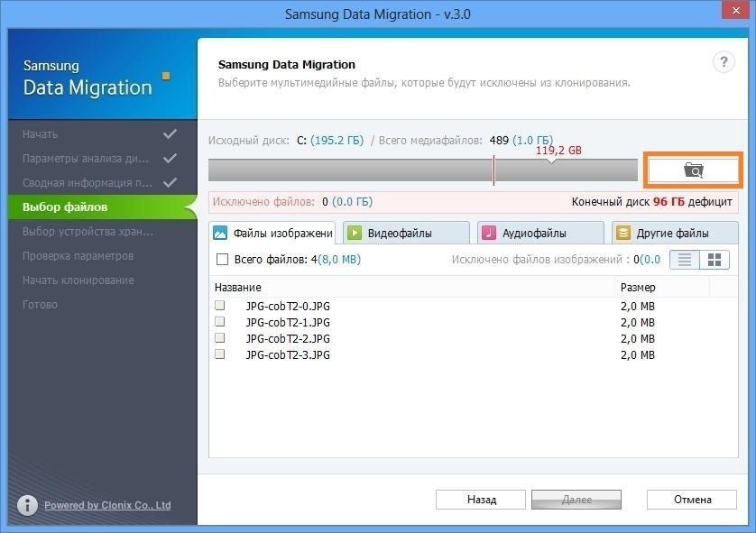Viewport: 756px width, 533px height.
Task: Switch to list view layout
Action: [685, 260]
